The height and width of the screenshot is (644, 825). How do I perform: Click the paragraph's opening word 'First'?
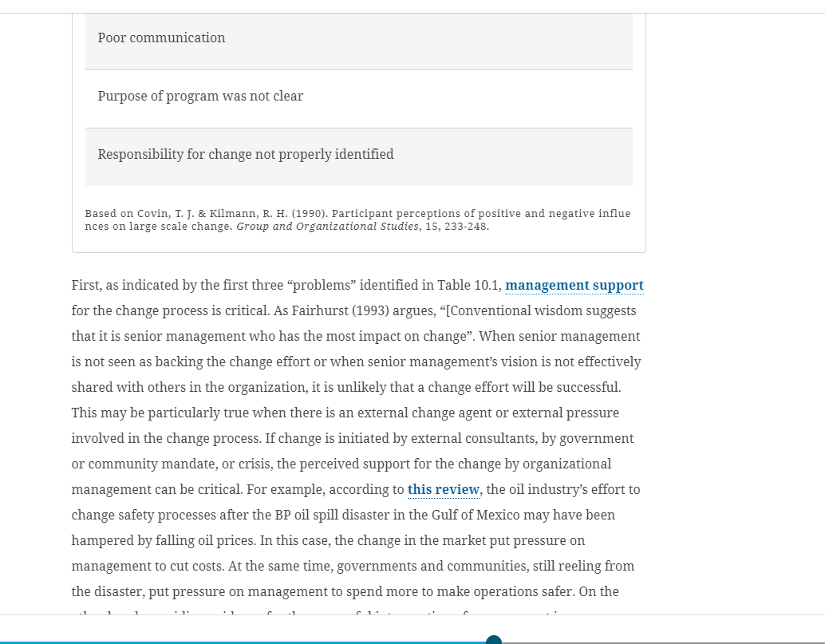pos(85,285)
